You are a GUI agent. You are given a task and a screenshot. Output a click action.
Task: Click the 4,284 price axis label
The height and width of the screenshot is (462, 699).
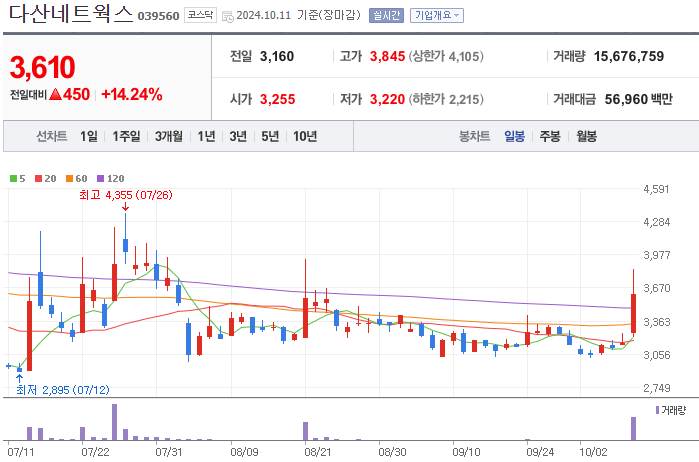click(656, 222)
